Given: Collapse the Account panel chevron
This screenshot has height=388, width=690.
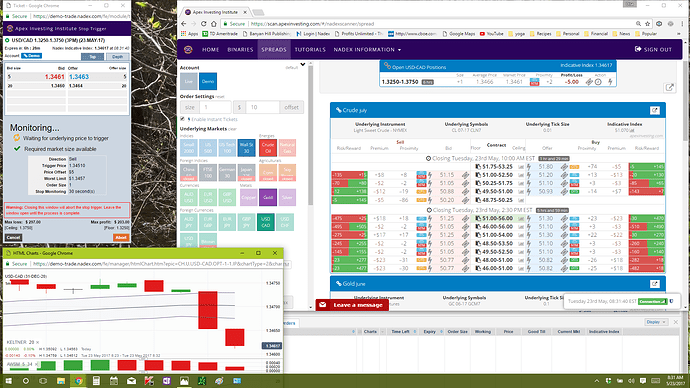Looking at the screenshot, I should coord(303,65).
